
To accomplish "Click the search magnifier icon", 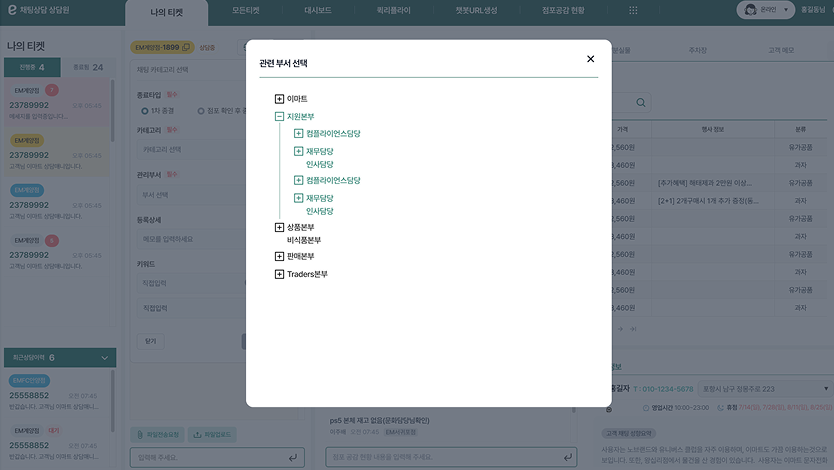I will point(640,103).
